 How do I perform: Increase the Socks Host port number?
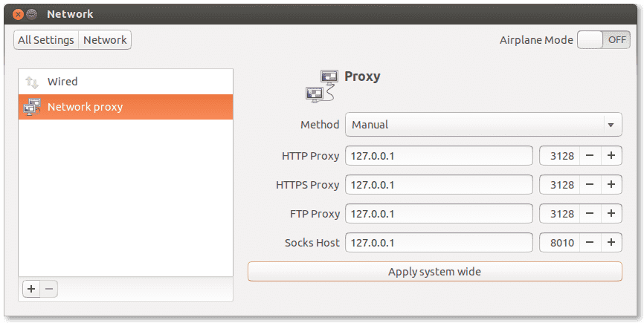coord(611,243)
